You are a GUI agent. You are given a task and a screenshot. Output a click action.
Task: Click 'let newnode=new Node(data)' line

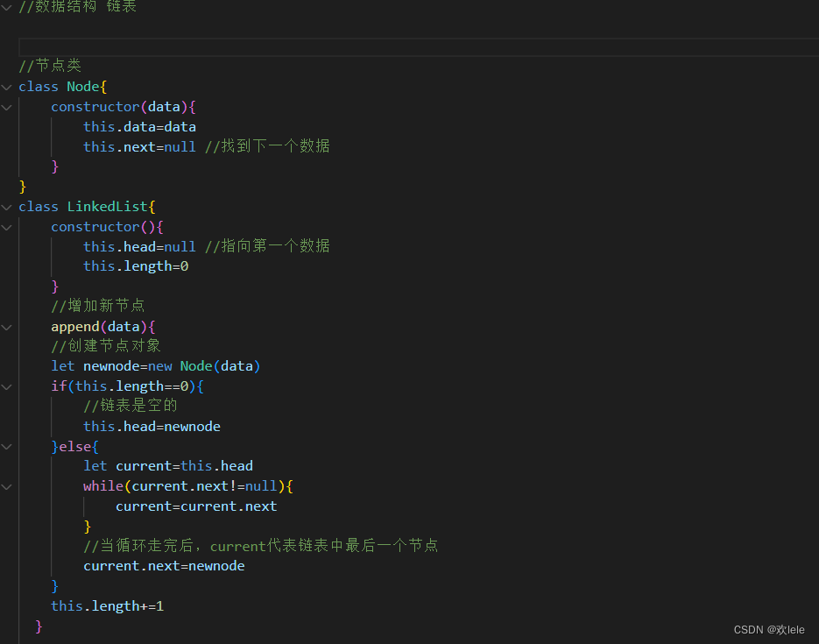pyautogui.click(x=156, y=366)
